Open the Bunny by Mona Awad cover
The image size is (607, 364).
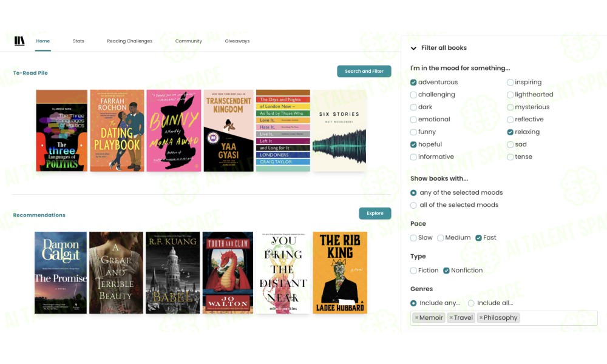174,131
